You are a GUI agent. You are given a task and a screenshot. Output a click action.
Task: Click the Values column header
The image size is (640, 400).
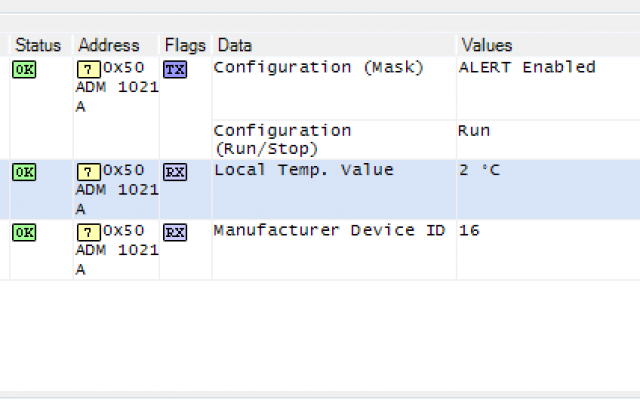(x=486, y=45)
